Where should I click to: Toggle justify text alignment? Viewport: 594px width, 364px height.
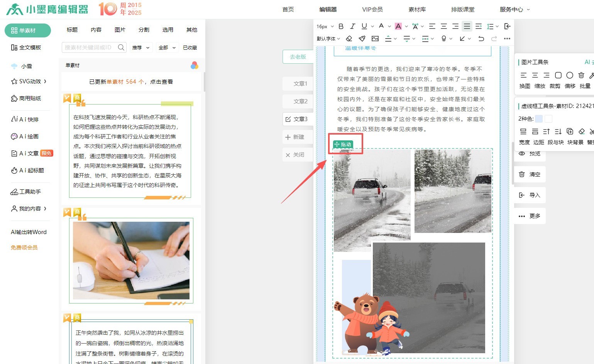coord(467,26)
